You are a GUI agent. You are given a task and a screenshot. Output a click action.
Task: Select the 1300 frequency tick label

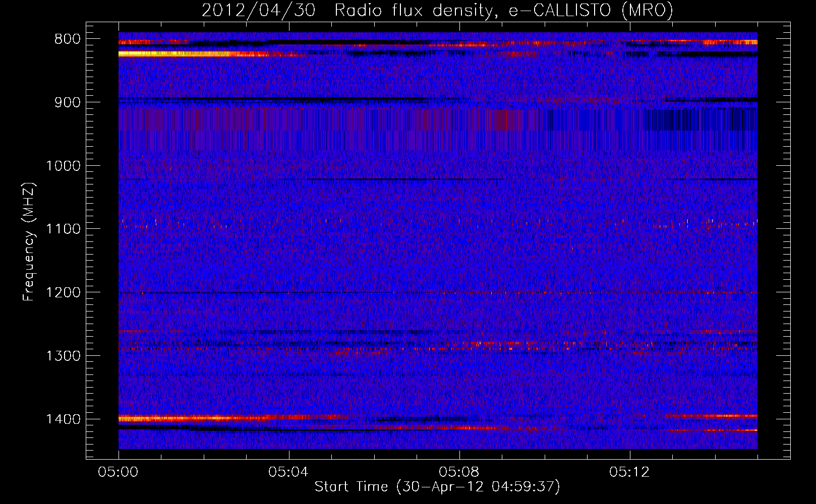click(x=63, y=356)
